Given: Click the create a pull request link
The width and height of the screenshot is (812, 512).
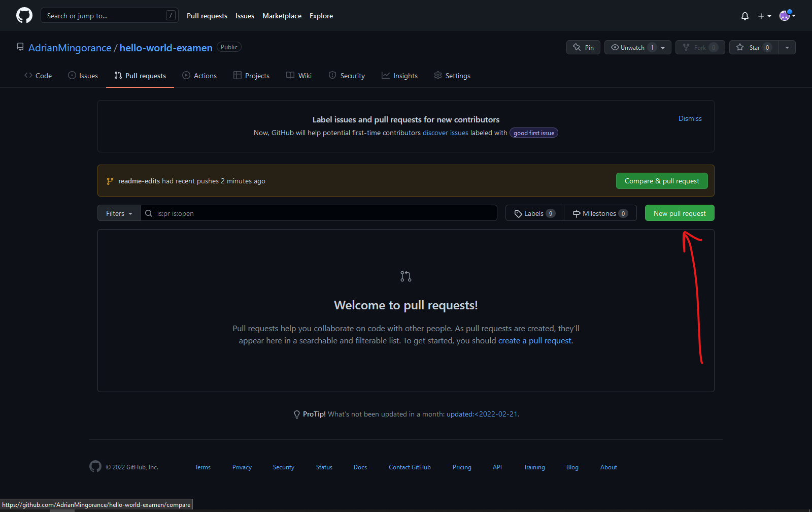Looking at the screenshot, I should pos(534,340).
